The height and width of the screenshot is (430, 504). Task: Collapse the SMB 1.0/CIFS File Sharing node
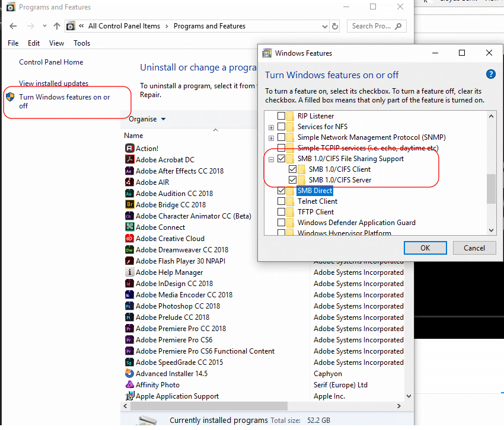272,159
